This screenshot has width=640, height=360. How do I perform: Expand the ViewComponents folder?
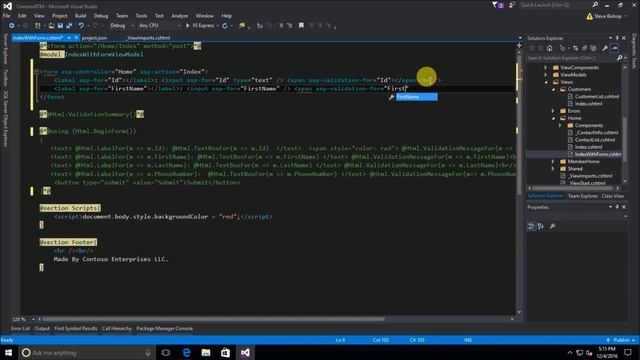pyautogui.click(x=546, y=67)
